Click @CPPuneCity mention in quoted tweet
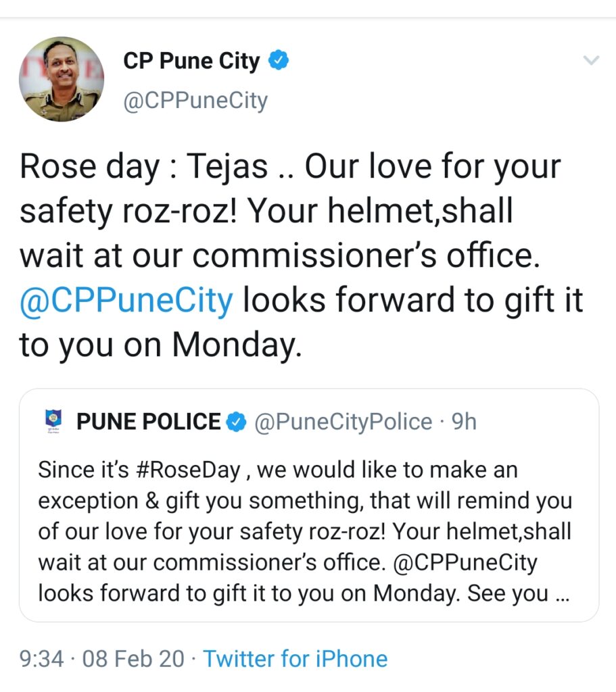This screenshot has height=692, width=616. pos(465,563)
